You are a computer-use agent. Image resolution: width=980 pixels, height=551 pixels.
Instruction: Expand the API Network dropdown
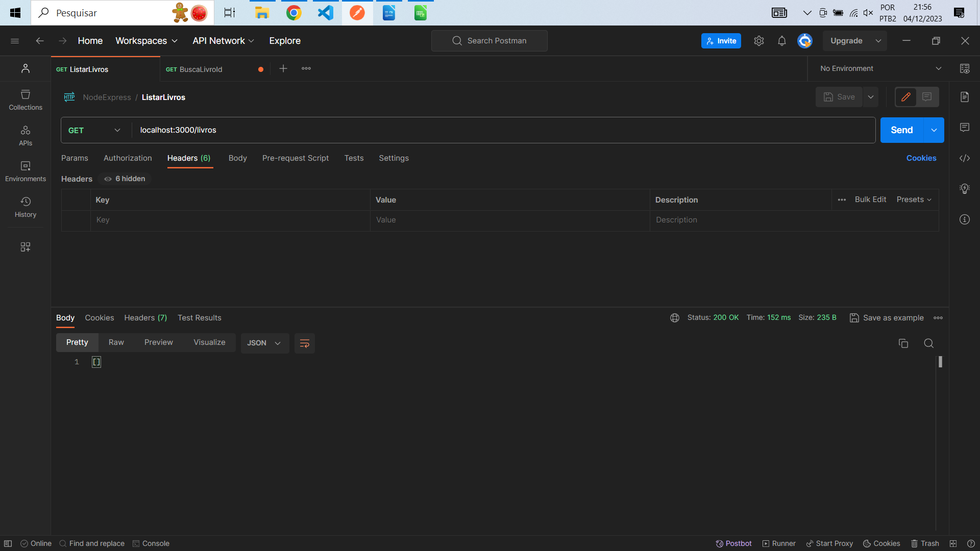click(x=223, y=41)
